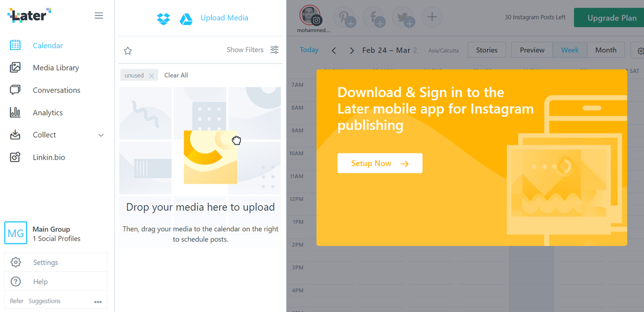644x312 pixels.
Task: Import media from Dropbox
Action: 163,19
